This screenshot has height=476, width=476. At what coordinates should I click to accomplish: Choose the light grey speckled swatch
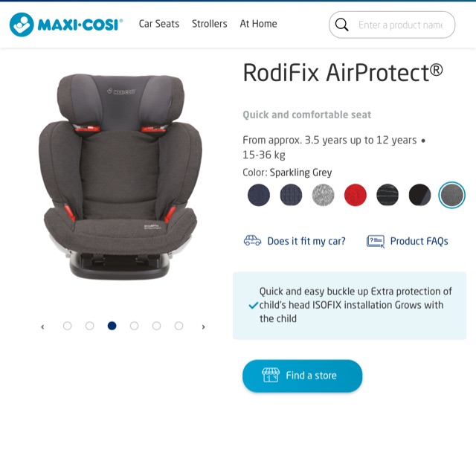point(323,195)
